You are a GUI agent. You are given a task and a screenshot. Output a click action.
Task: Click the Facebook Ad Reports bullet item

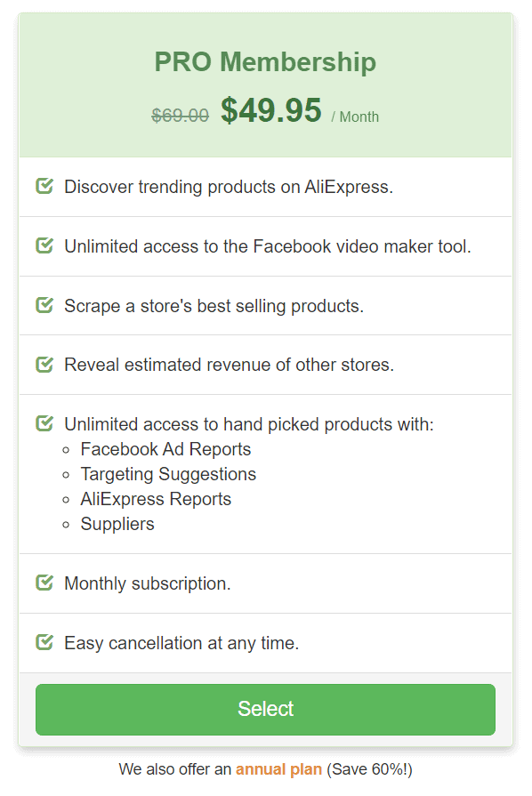165,449
